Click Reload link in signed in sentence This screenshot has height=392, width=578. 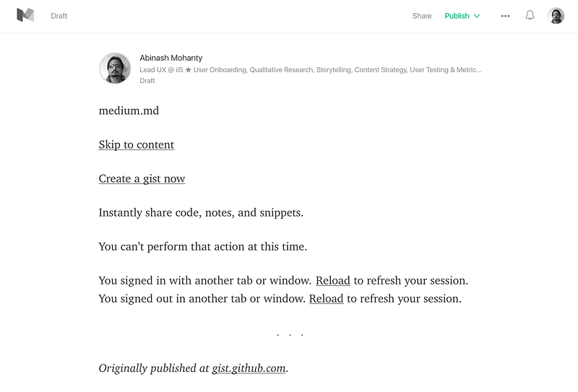[333, 281]
